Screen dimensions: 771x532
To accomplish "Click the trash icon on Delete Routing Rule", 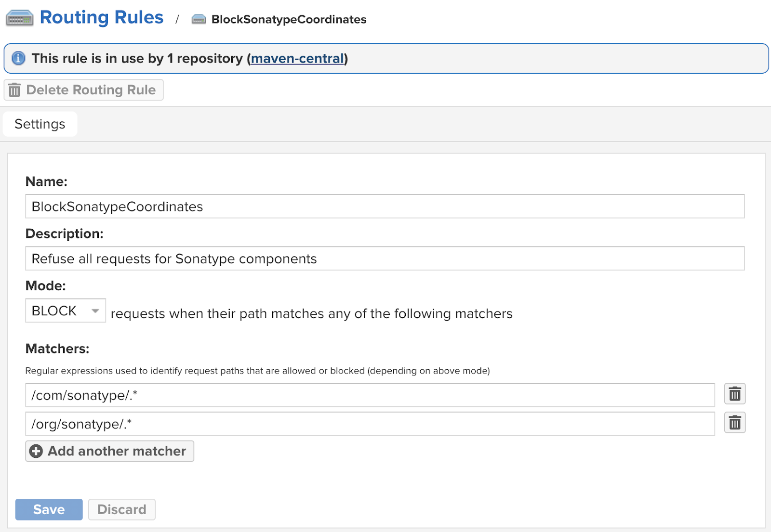I will (15, 90).
